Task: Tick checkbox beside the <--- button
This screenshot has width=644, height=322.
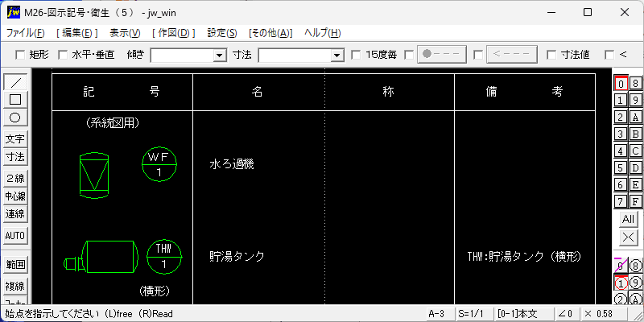Action: click(477, 55)
